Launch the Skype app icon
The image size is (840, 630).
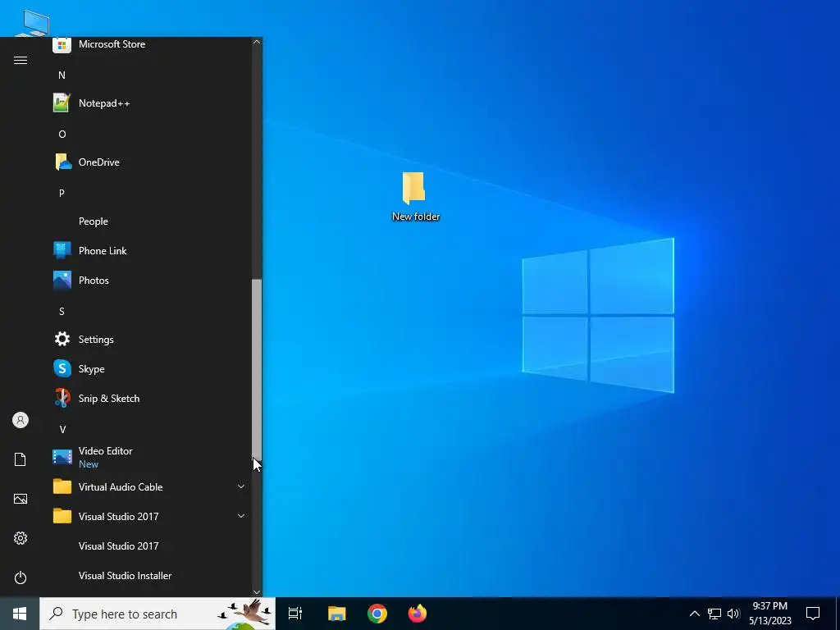click(62, 368)
